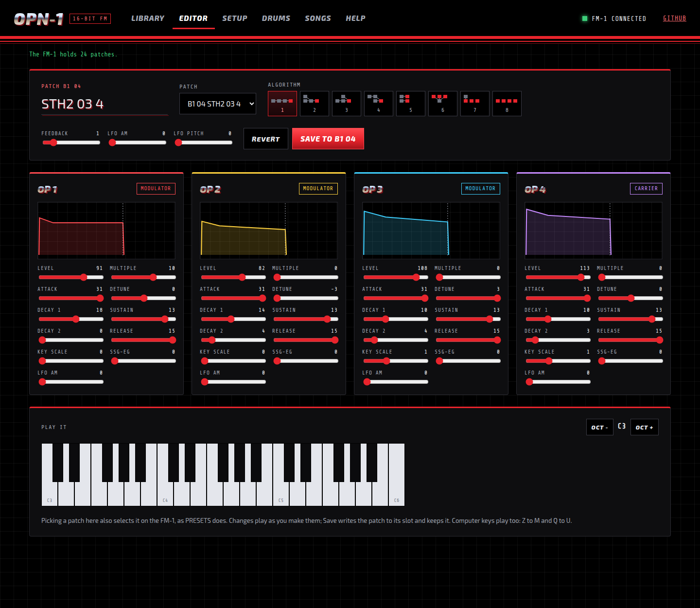Select algorithm 7 routing icon

click(x=475, y=104)
